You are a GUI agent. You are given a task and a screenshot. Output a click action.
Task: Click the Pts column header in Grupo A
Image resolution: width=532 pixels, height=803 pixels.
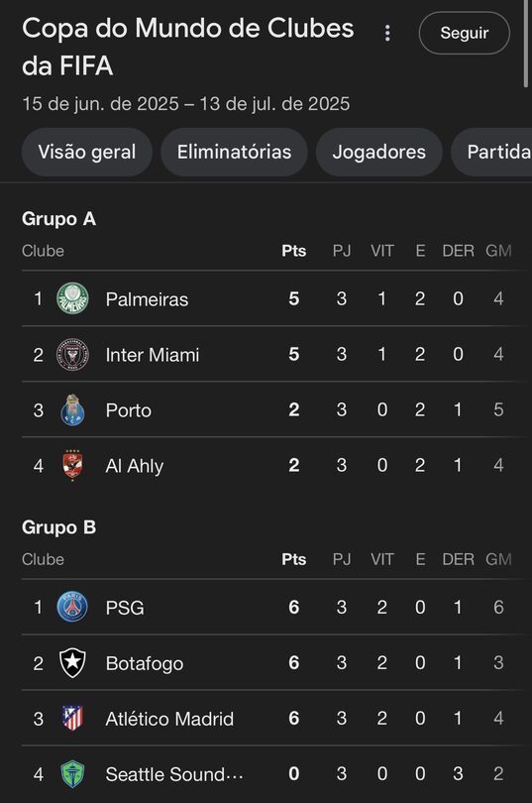click(x=293, y=251)
